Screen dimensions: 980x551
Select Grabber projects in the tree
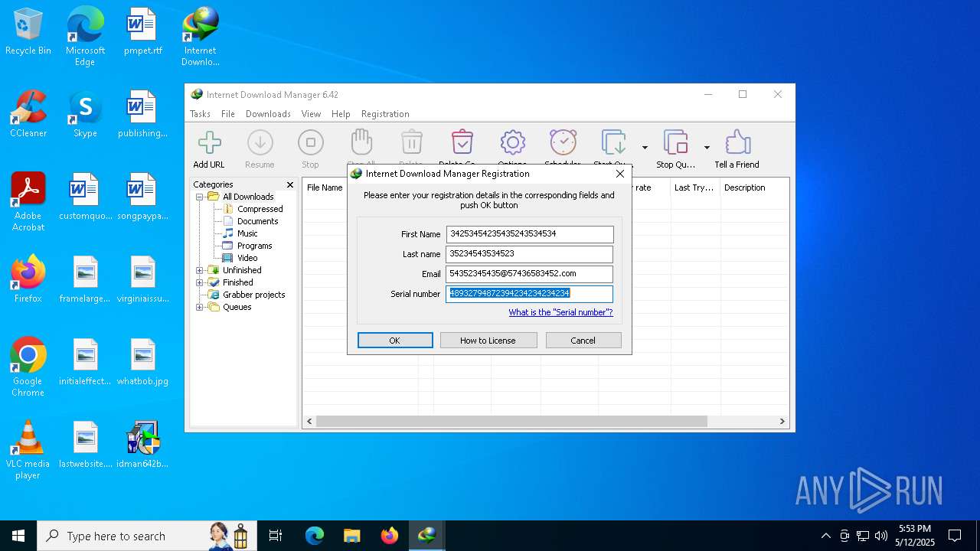(253, 295)
